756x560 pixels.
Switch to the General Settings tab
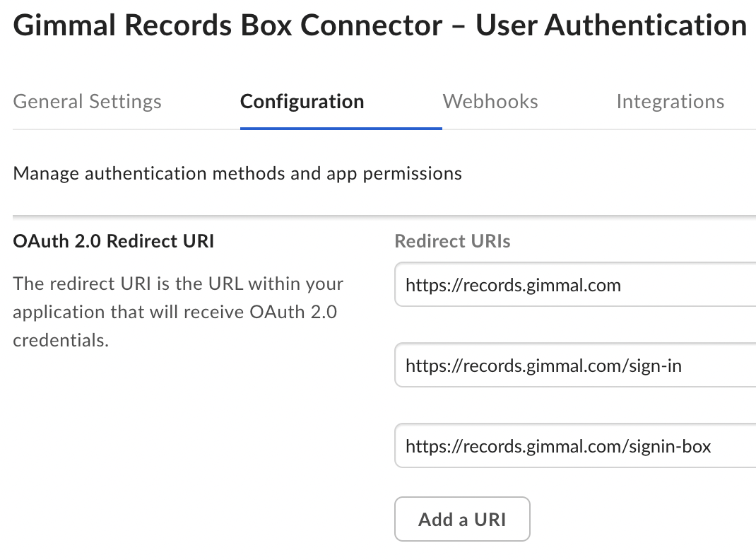pyautogui.click(x=87, y=102)
